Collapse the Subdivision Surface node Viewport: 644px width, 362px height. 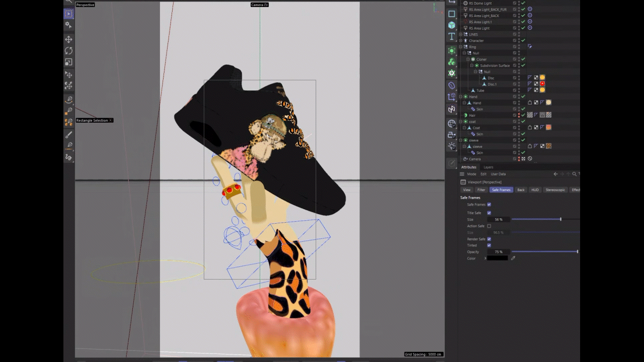pos(472,65)
